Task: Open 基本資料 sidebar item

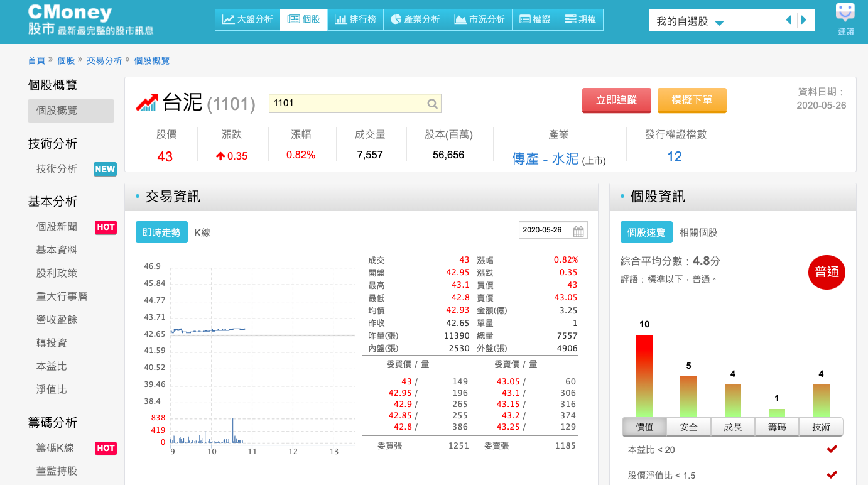Action: (x=57, y=250)
